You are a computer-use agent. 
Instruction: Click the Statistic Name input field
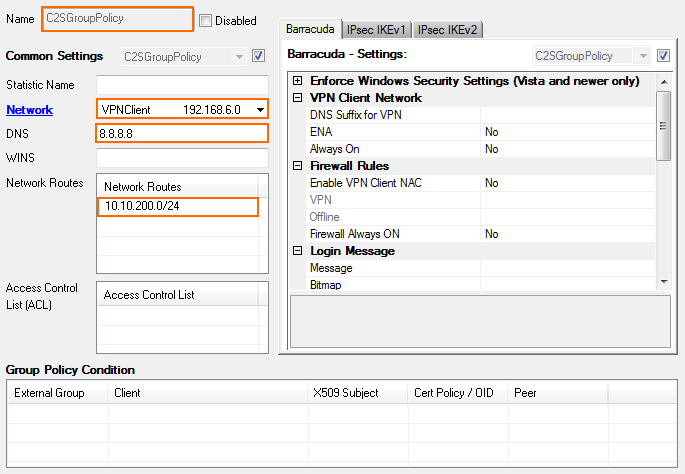182,85
